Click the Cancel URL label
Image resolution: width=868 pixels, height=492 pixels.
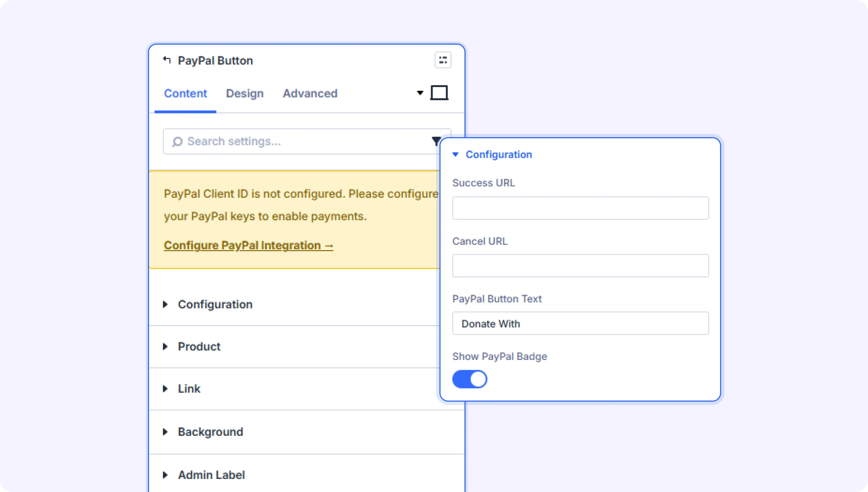click(x=480, y=241)
